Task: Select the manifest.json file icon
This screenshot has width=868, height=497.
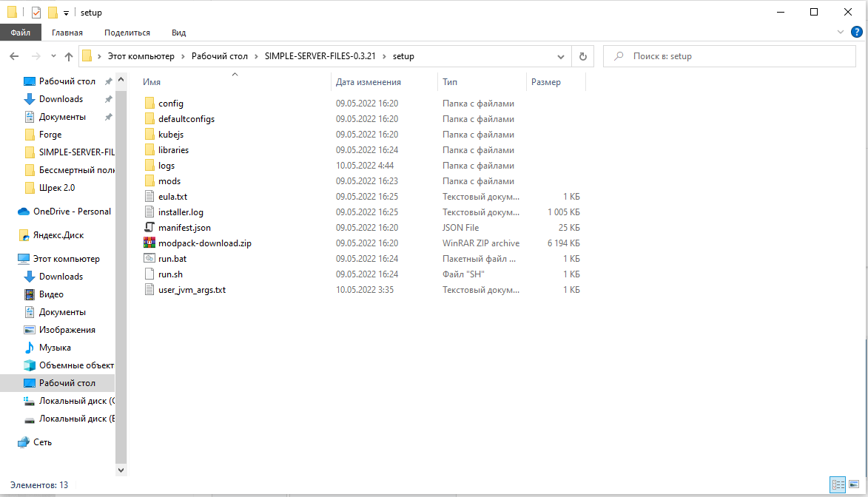Action: [149, 227]
